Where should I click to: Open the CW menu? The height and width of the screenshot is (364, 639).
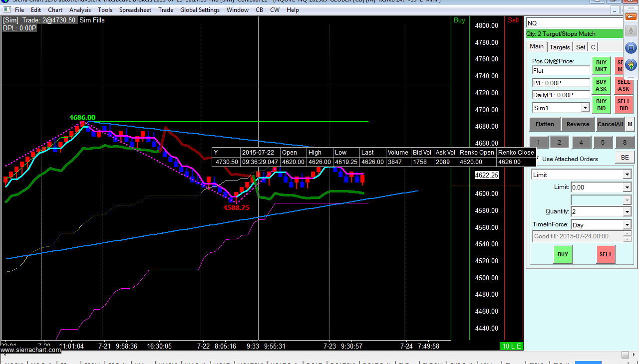point(275,9)
